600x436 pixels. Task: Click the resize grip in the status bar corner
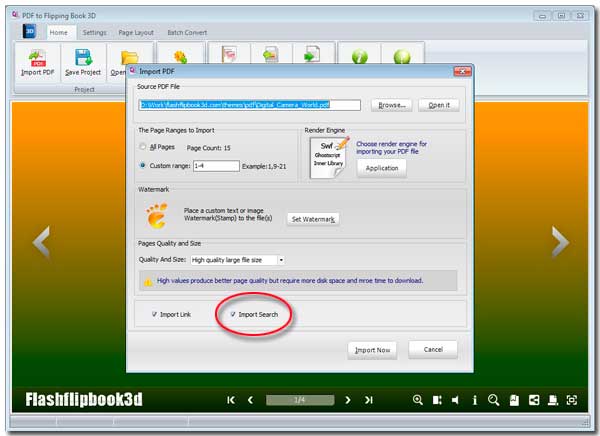pos(585,422)
